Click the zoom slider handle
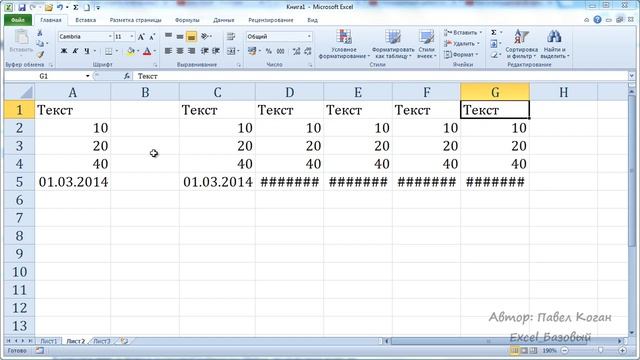Viewport: 640px width, 360px height. 600,350
